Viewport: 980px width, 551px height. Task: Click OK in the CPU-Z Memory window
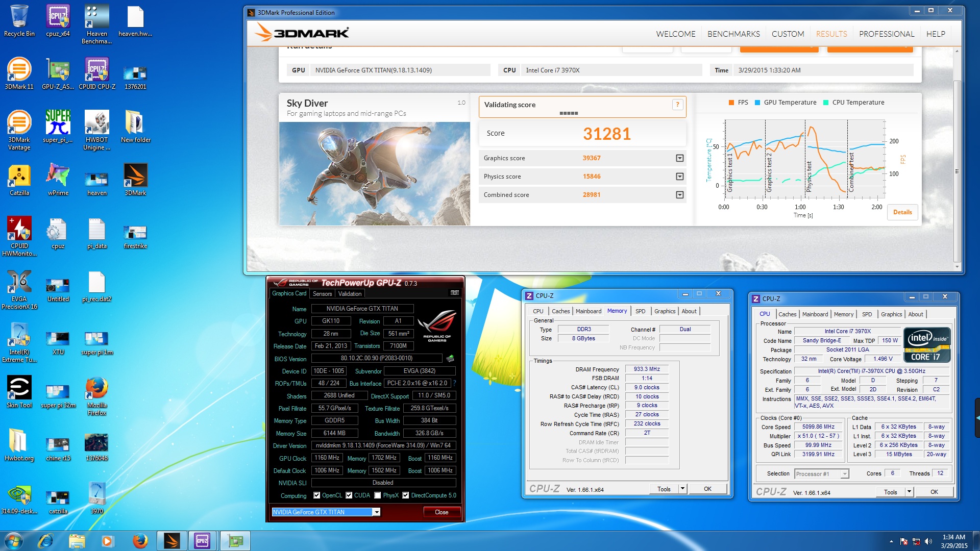tap(707, 489)
